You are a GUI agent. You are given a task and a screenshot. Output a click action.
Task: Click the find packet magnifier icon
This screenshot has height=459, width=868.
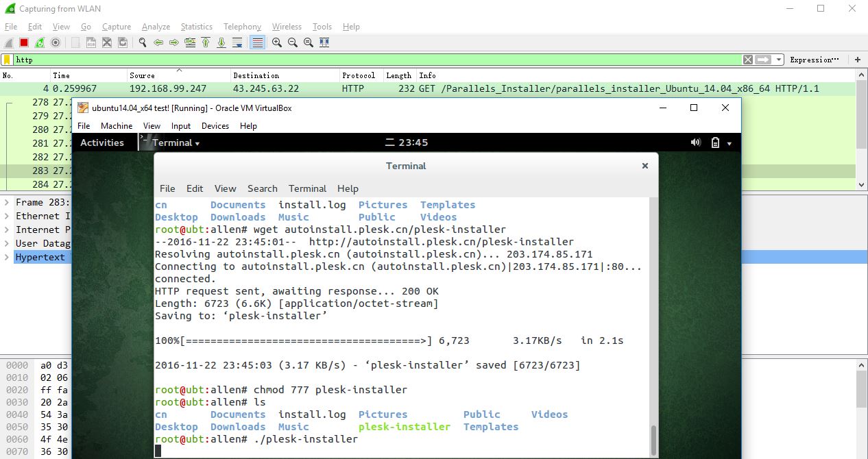pyautogui.click(x=142, y=42)
